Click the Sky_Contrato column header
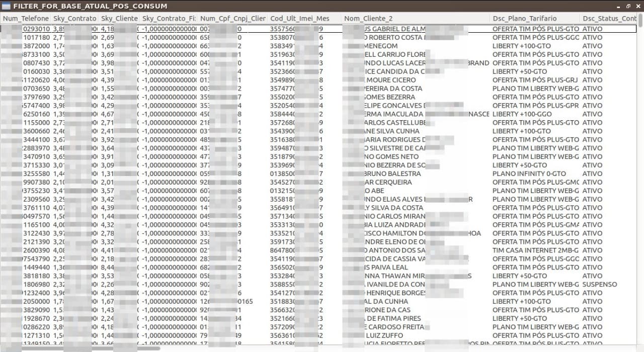The height and width of the screenshot is (352, 644). coord(74,18)
